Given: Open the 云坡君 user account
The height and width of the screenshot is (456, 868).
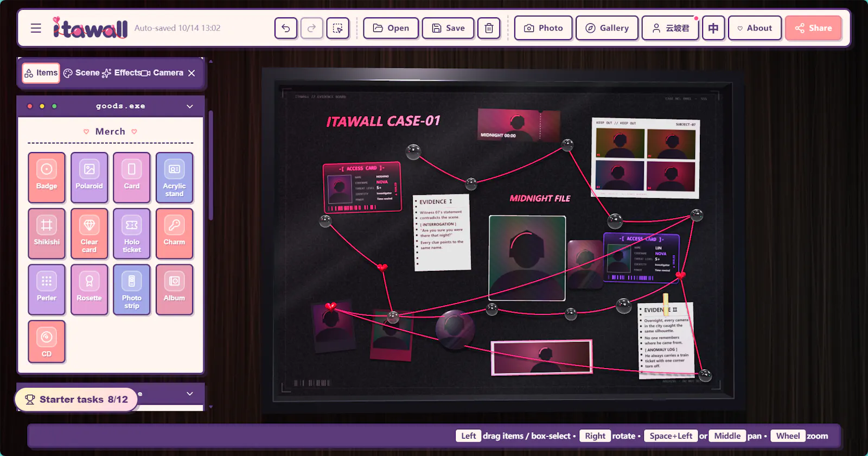Looking at the screenshot, I should pyautogui.click(x=671, y=28).
